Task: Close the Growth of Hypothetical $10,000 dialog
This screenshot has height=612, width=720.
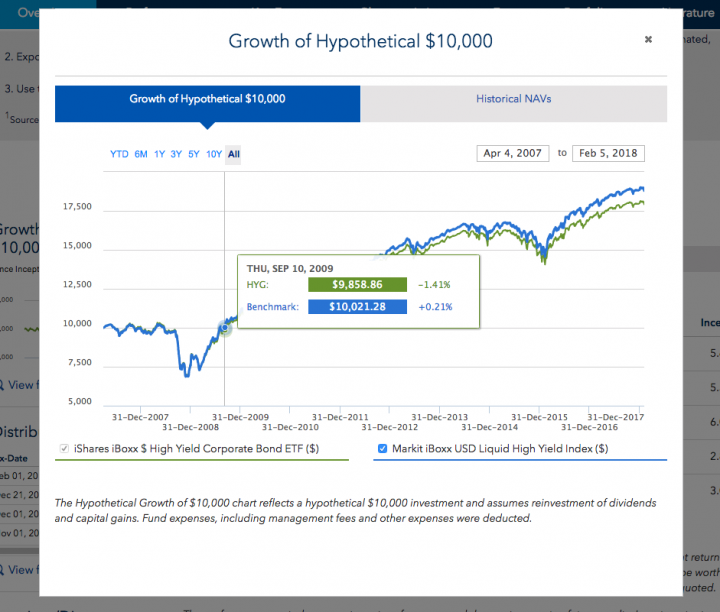Action: click(x=648, y=39)
